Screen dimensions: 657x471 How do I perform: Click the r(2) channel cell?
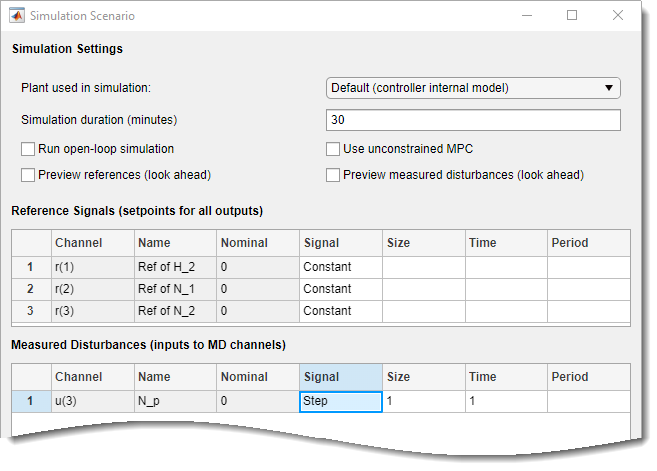(x=93, y=289)
